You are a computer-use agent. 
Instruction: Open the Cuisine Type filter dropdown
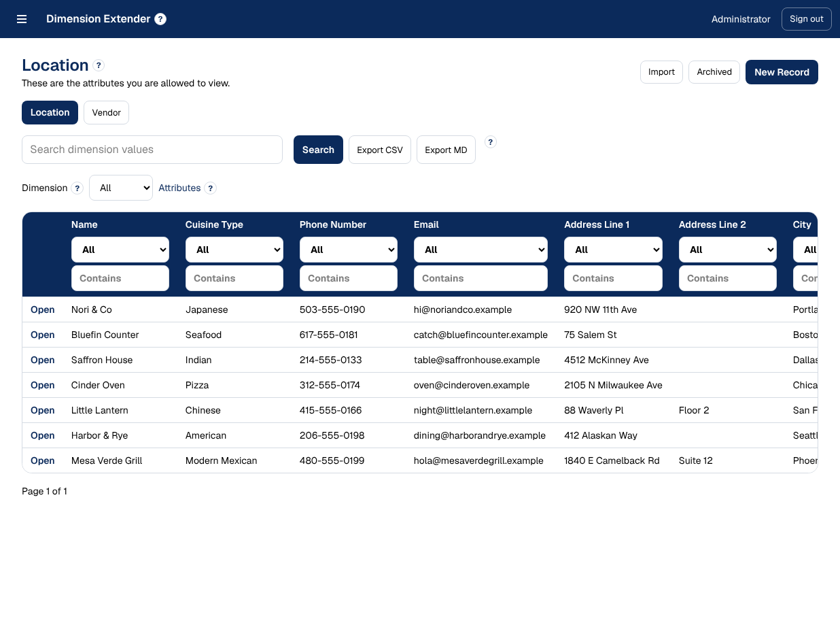[x=234, y=250]
